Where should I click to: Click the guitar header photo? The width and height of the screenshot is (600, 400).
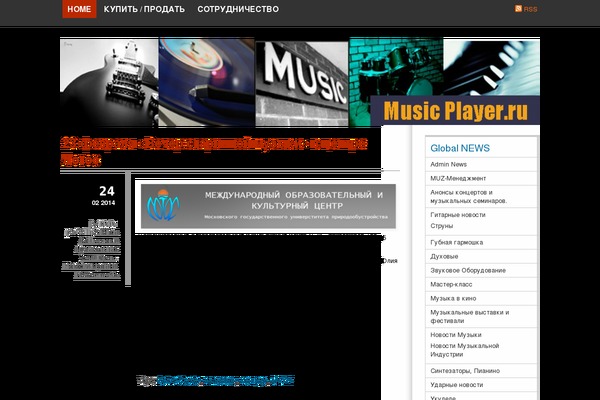point(109,82)
